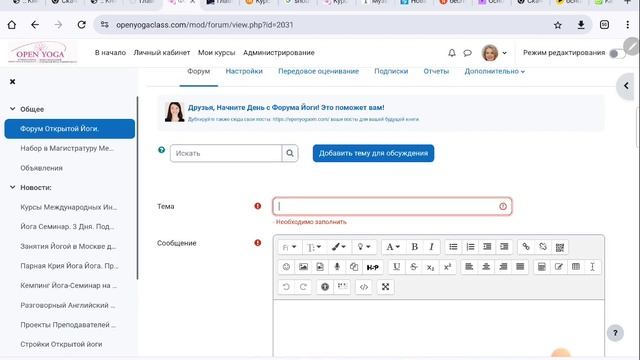The width and height of the screenshot is (640, 360).
Task: Toggle editor full screen mode
Action: coord(385,287)
